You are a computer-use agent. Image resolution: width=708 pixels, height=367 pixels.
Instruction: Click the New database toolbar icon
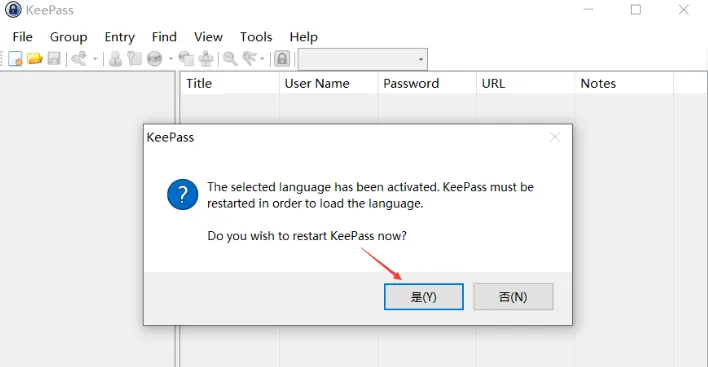[15, 59]
